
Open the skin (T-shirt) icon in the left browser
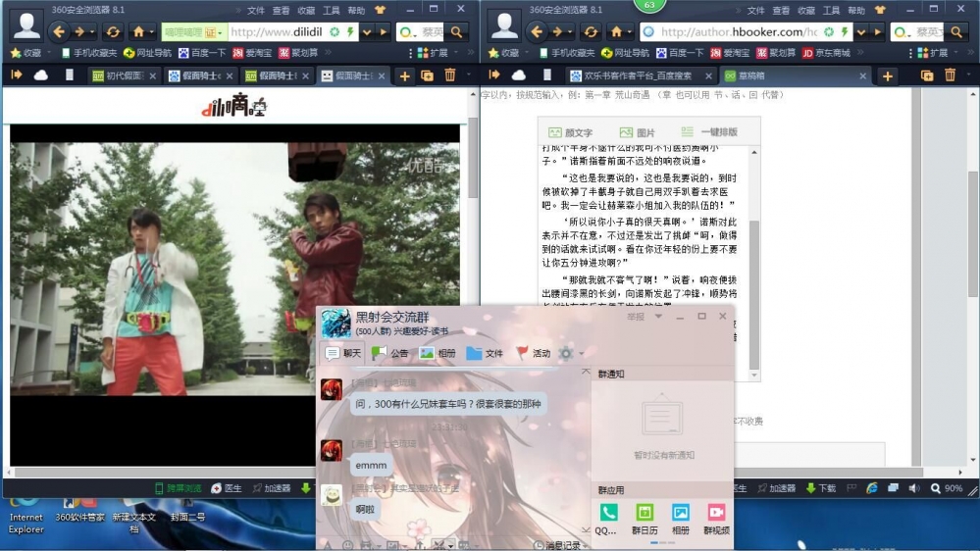point(380,10)
